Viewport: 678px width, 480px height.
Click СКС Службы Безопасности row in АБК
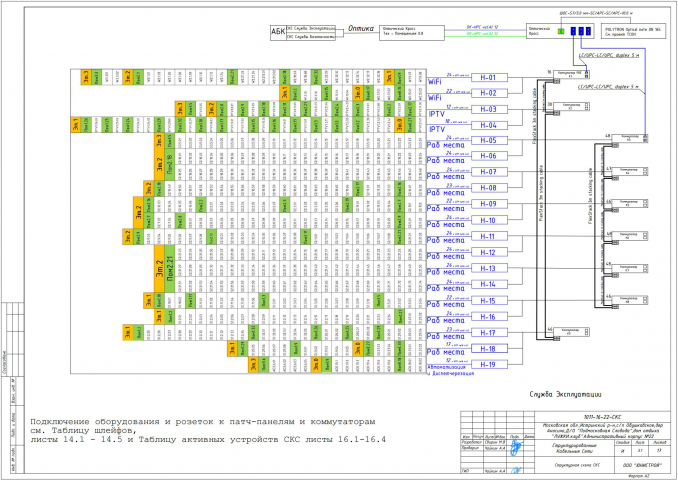tap(310, 37)
